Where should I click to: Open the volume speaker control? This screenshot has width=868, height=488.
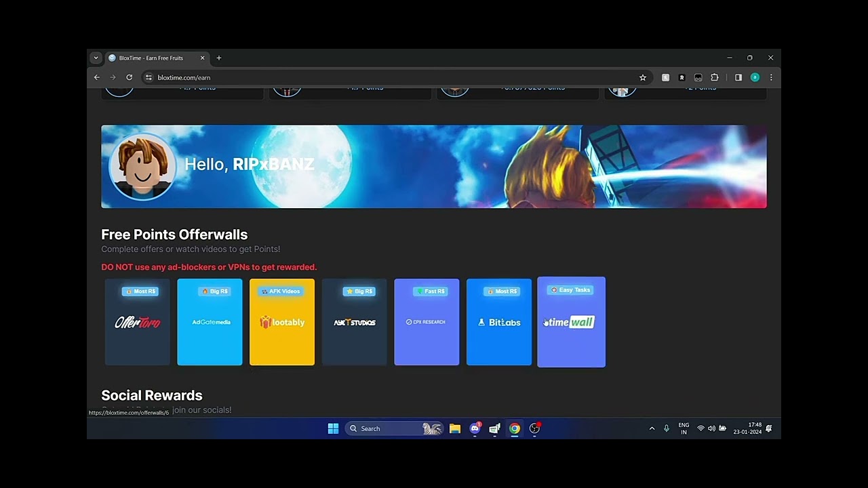pos(711,428)
